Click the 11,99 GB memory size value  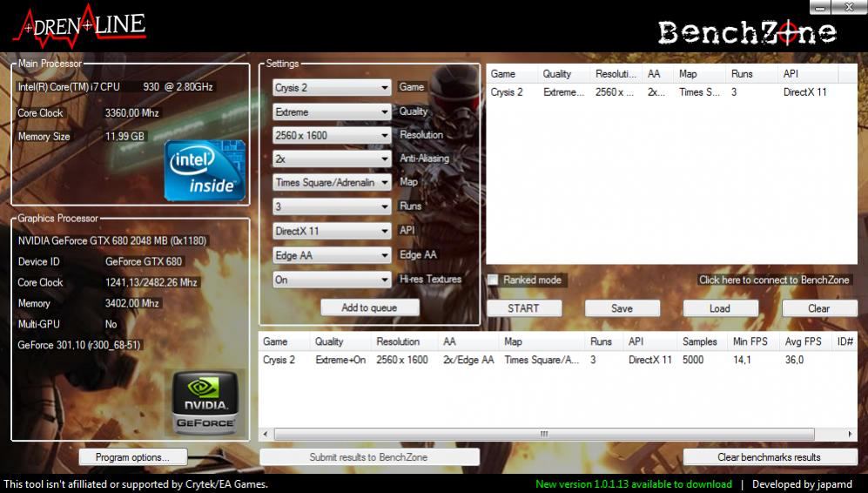tap(125, 136)
